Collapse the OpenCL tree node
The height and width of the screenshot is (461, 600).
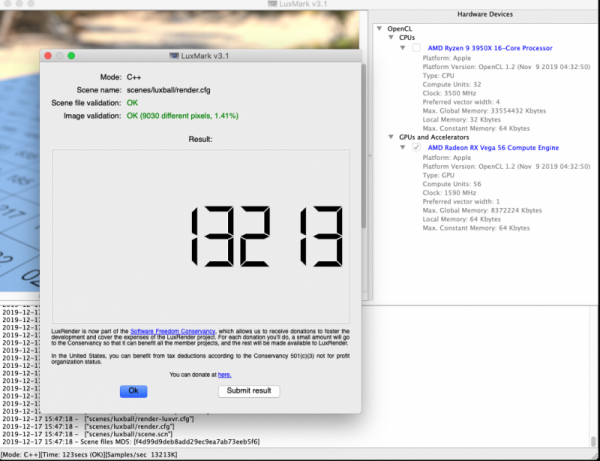pyautogui.click(x=379, y=29)
